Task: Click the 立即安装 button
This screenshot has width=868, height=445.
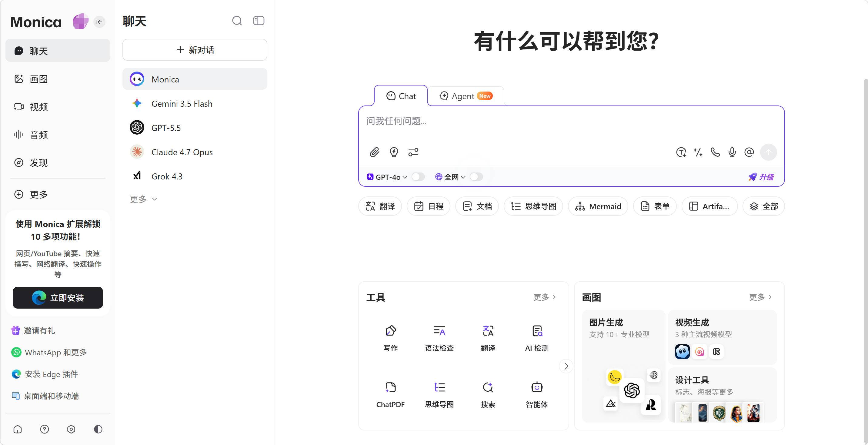Action: [x=58, y=298]
